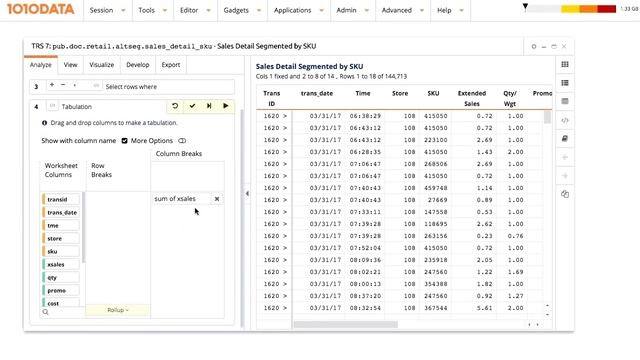Switch to the Develop tab
The height and width of the screenshot is (360, 640).
[x=138, y=65]
